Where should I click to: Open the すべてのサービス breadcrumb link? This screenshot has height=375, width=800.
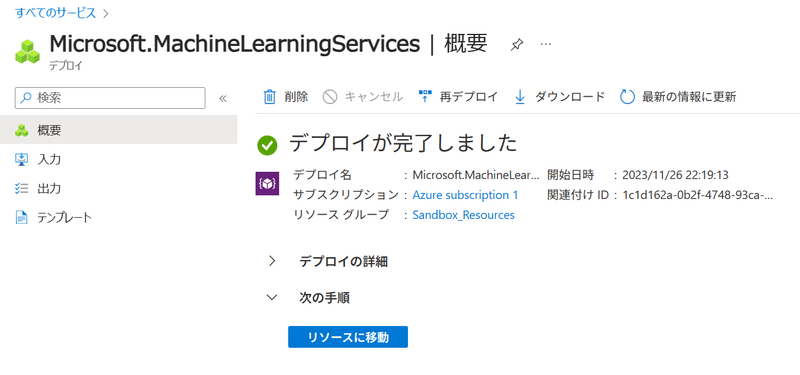[56, 13]
